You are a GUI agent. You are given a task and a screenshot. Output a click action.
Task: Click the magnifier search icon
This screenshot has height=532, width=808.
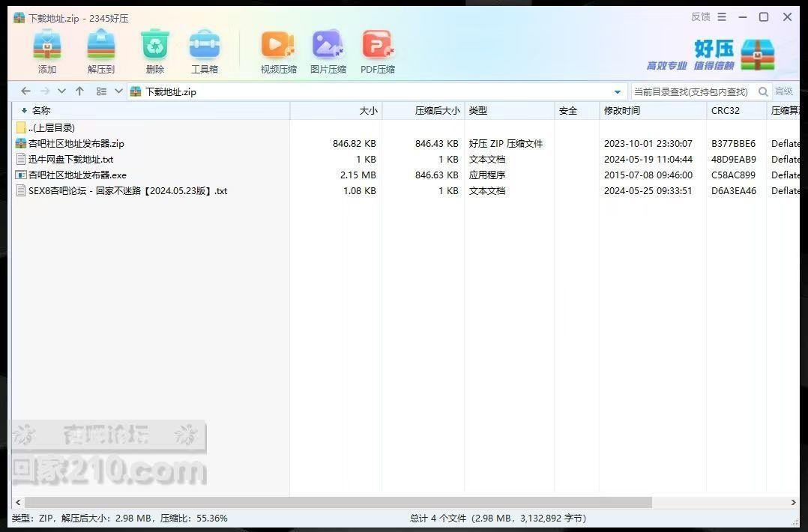tap(763, 91)
